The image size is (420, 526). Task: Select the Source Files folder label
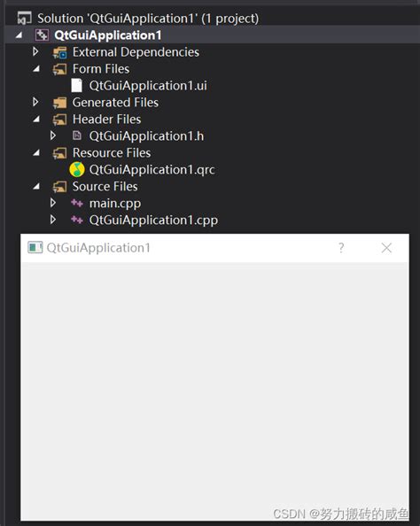pyautogui.click(x=105, y=187)
